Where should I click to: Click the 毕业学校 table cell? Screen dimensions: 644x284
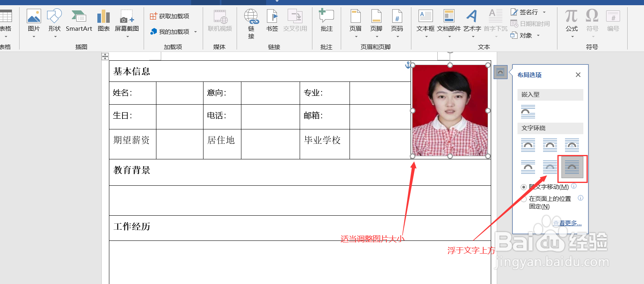pos(325,144)
